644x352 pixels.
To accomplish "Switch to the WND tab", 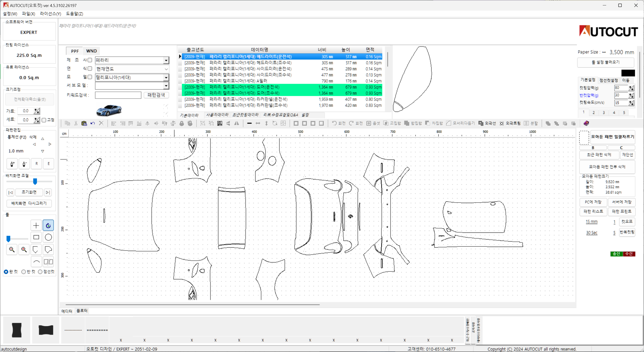I will pos(91,51).
